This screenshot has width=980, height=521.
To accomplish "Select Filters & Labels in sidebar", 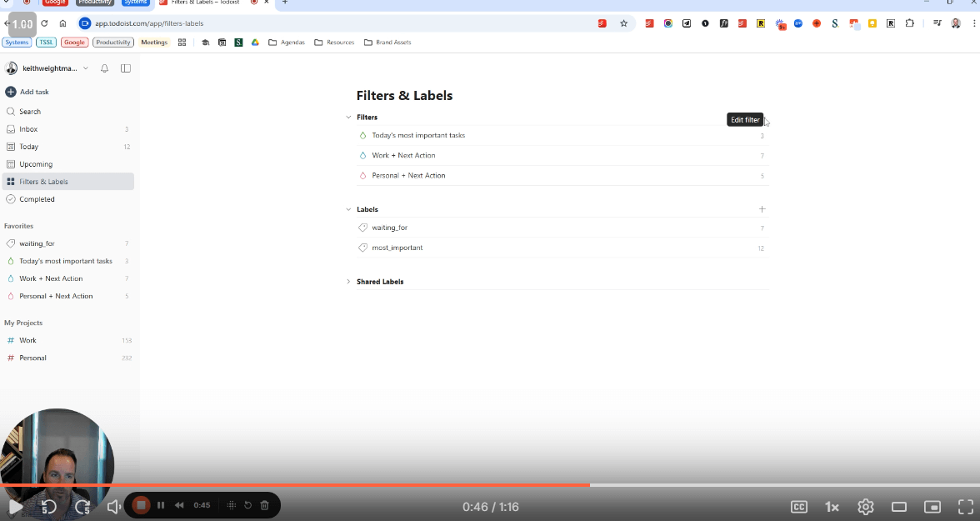I will pyautogui.click(x=67, y=182).
